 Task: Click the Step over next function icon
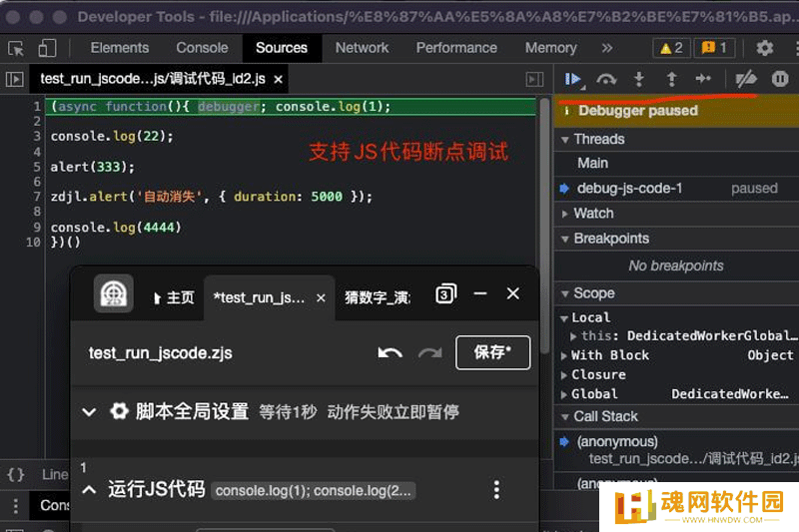pos(606,79)
